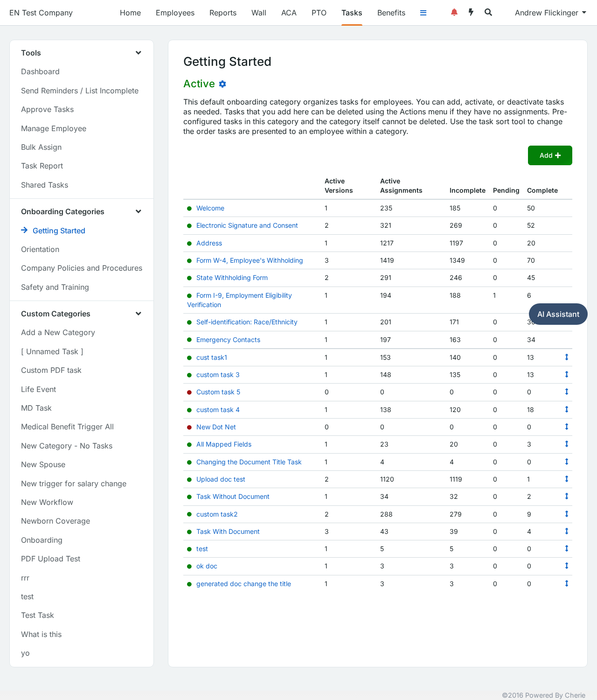
Task: Click sort arrow for Task Without Document
Action: pos(567,496)
